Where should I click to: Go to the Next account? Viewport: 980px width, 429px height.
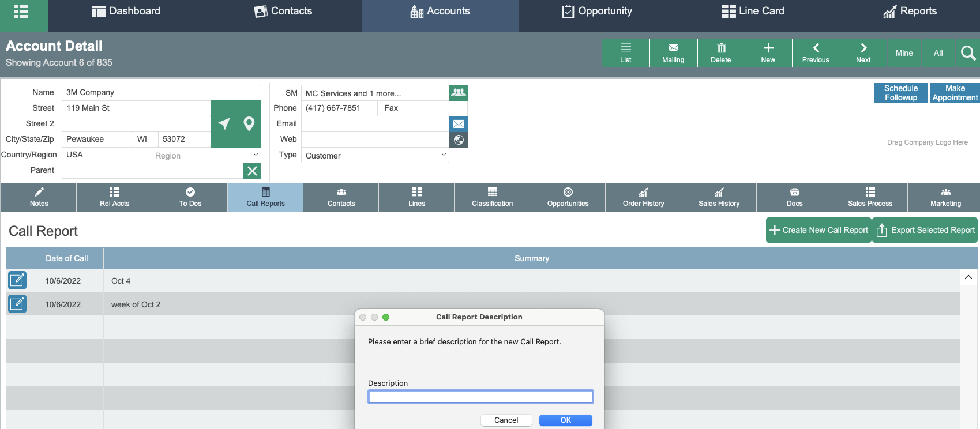[x=863, y=53]
